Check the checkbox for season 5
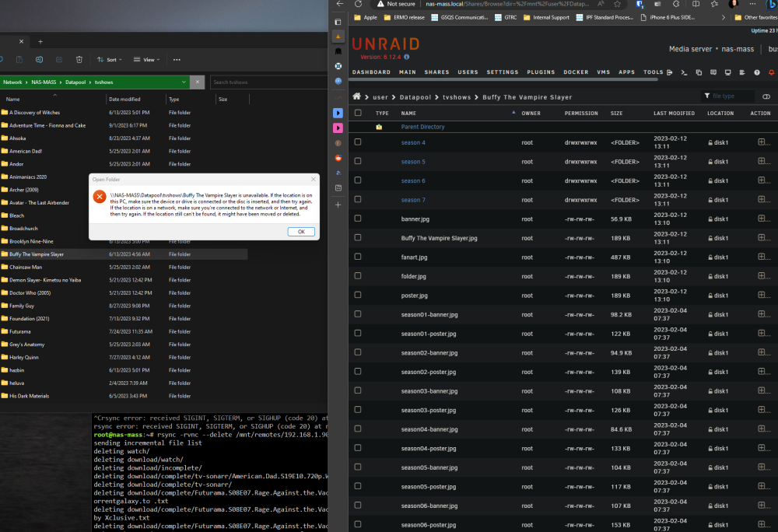Image resolution: width=778 pixels, height=532 pixels. tap(358, 161)
